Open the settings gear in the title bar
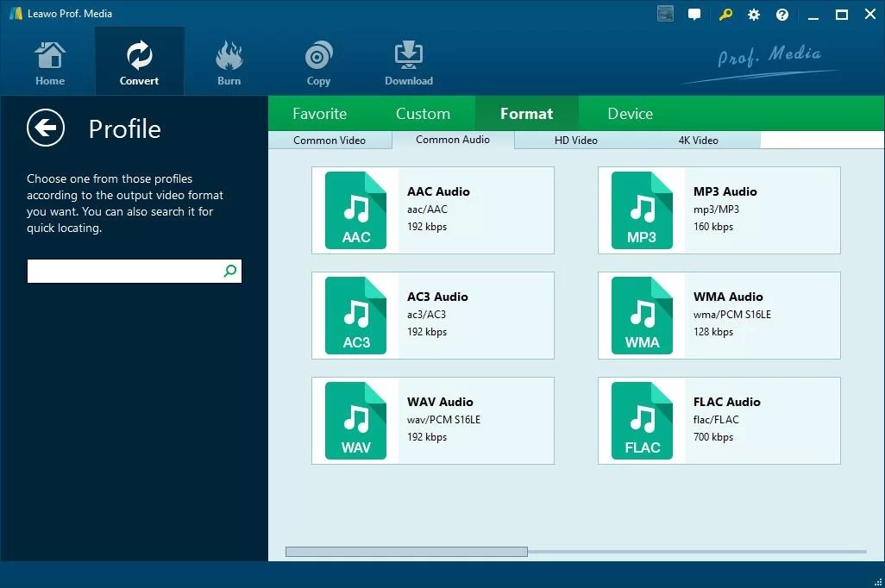The height and width of the screenshot is (588, 885). tap(753, 14)
